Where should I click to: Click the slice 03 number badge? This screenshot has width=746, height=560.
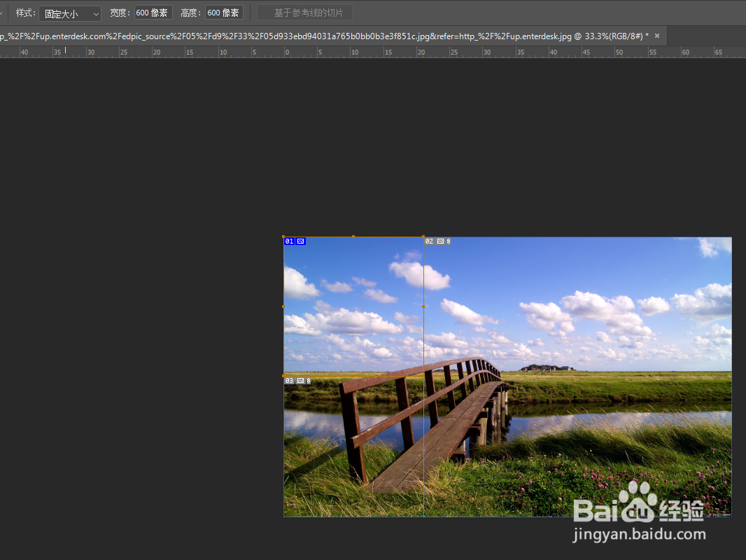tap(290, 381)
